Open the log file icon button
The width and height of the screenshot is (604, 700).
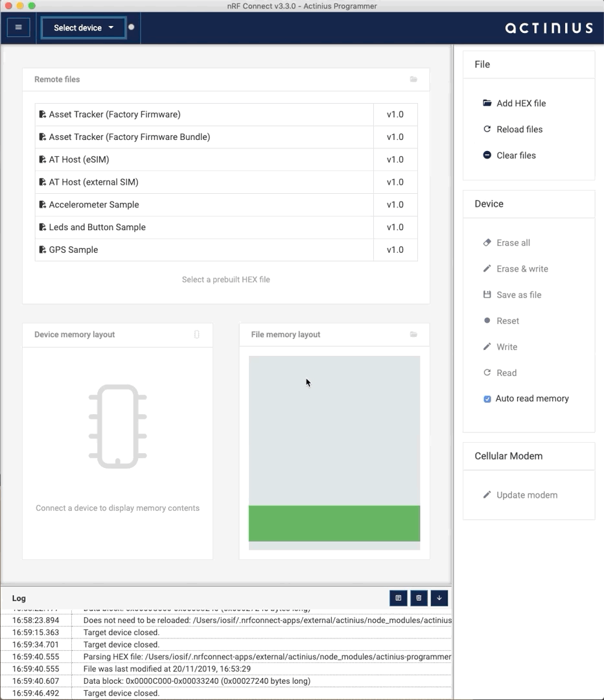click(x=398, y=598)
